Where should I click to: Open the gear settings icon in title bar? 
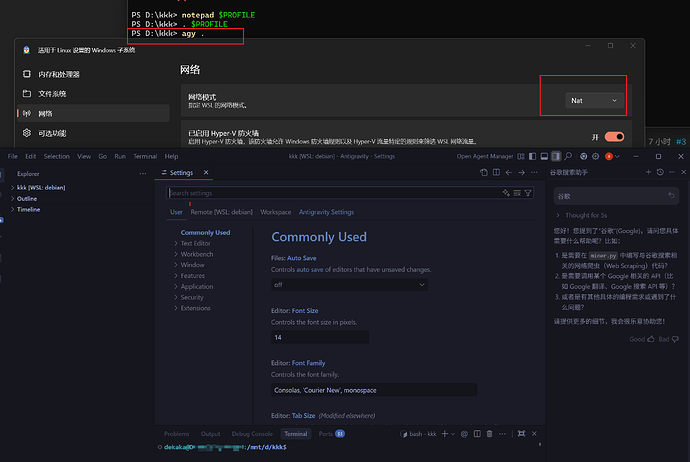tap(595, 156)
